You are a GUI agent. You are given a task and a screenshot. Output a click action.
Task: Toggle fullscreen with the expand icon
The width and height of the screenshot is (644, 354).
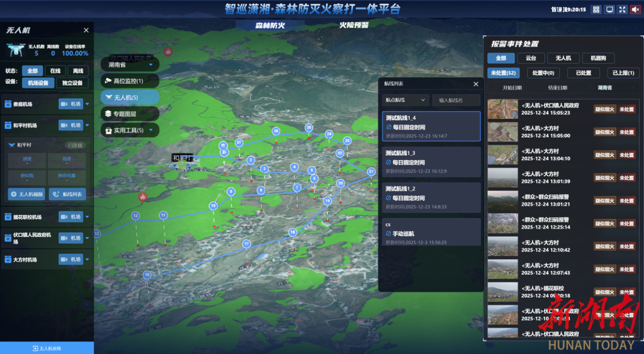[622, 10]
